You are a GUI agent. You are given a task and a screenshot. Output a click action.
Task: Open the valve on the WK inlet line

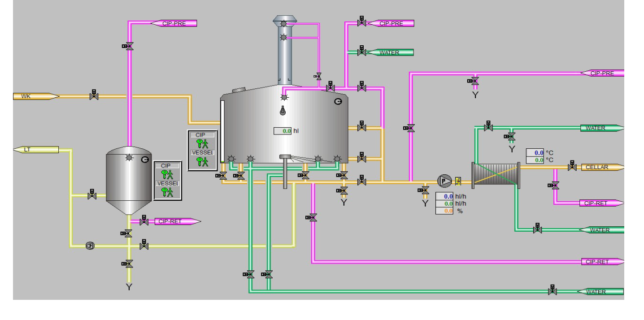pos(94,95)
